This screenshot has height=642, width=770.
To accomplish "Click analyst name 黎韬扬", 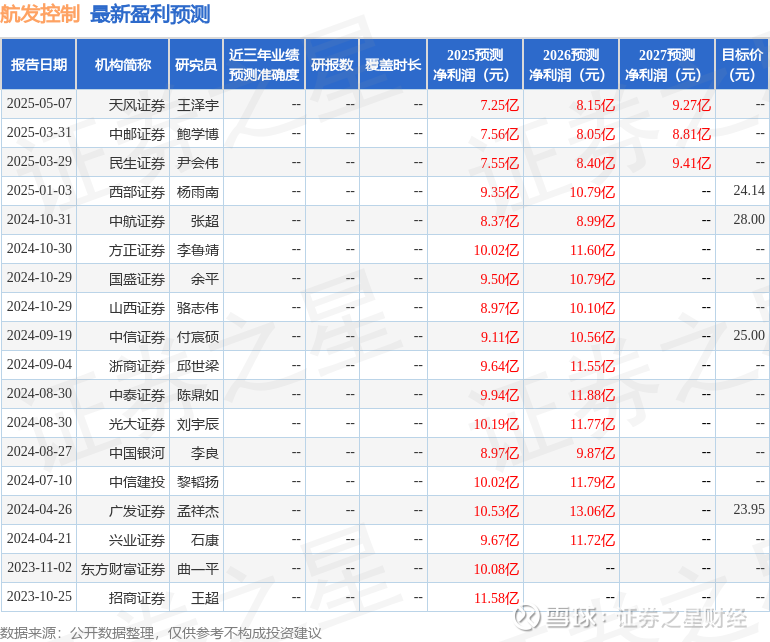I will point(198,481).
